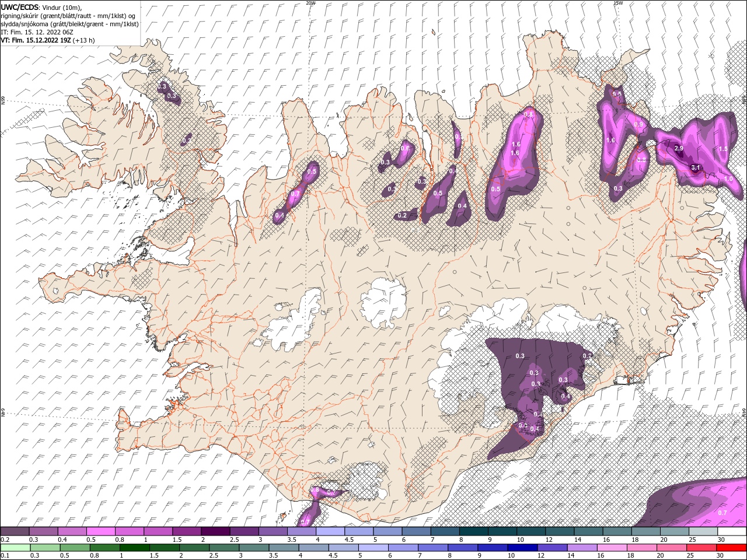Pick the light grey snow swatch starting at 25
The width and height of the screenshot is (747, 560).
(x=703, y=531)
